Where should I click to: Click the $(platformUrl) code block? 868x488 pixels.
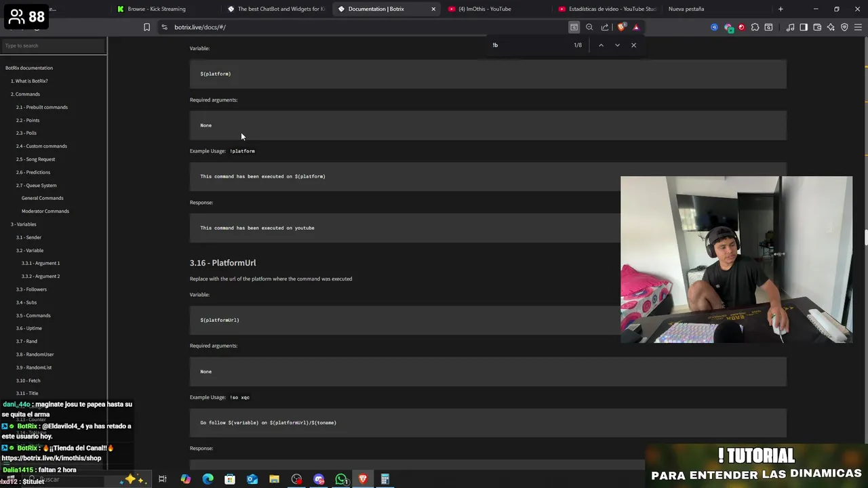click(x=488, y=320)
